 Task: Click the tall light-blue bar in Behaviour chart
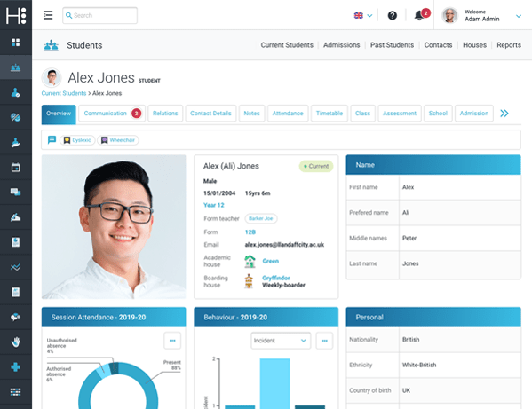click(274, 383)
